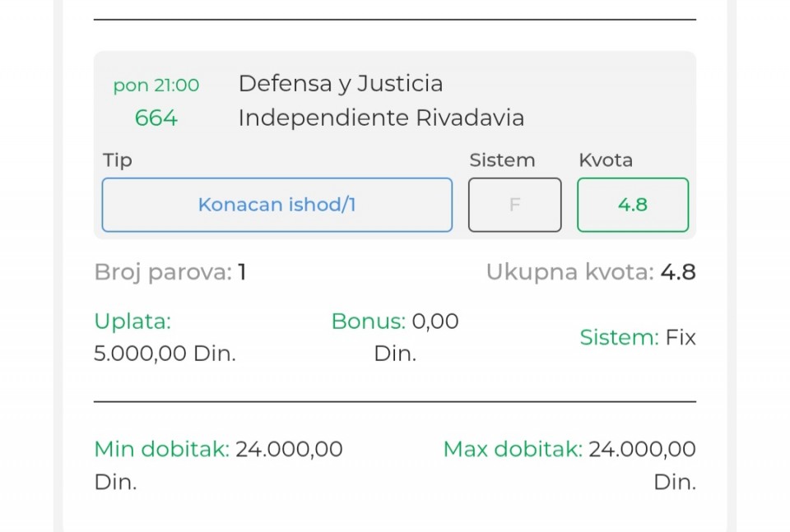The width and height of the screenshot is (790, 532).
Task: Click the Sistem: Fix indicator
Action: pos(638,337)
